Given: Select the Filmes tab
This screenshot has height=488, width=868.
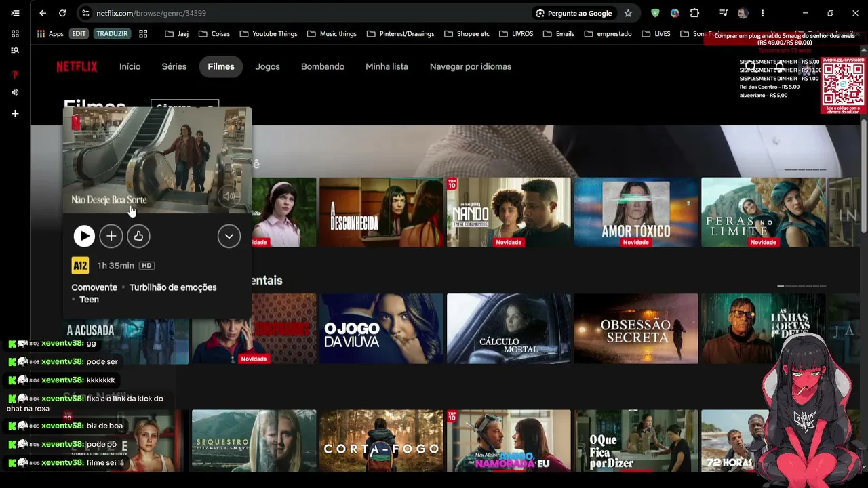Looking at the screenshot, I should [221, 66].
